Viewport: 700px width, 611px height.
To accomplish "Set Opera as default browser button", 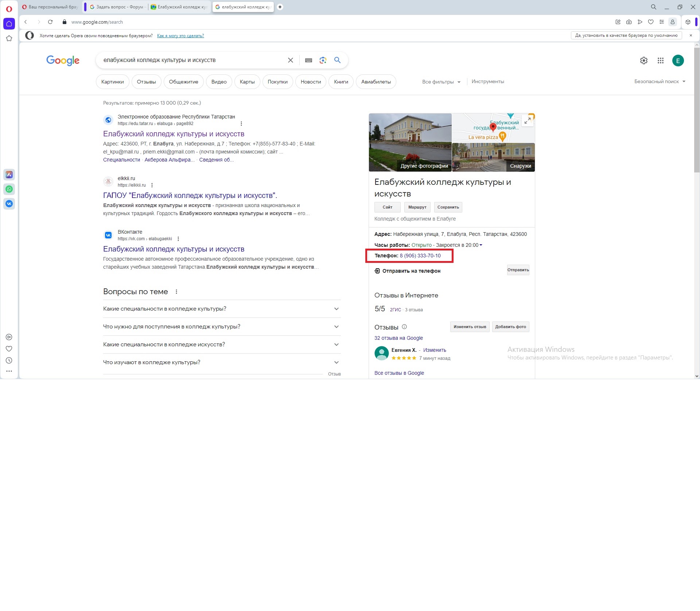I will coord(626,35).
